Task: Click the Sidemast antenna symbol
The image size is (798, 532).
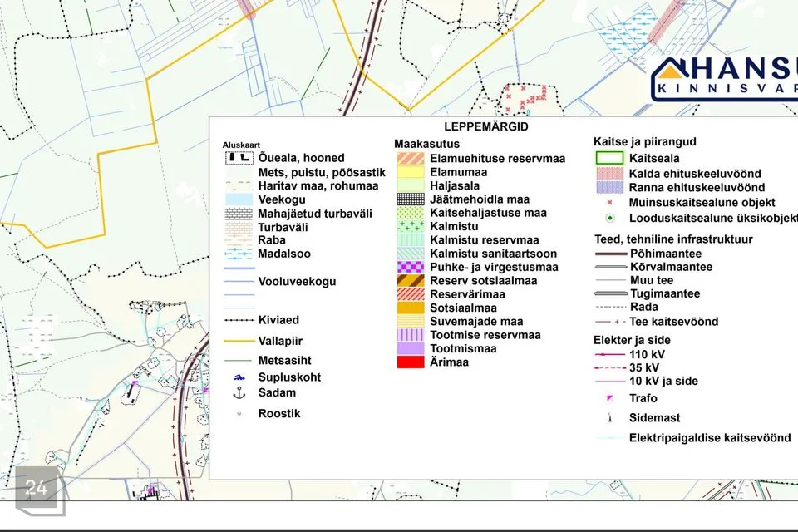Action: 610,417
